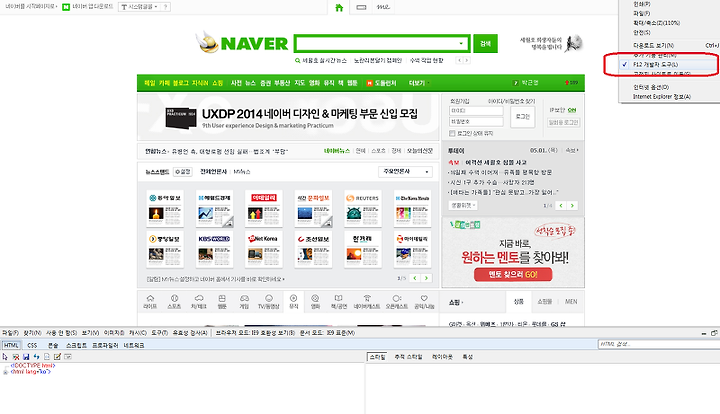Click previous arrow in the 투데이 panel
The height and width of the screenshot is (414, 720).
(561, 206)
